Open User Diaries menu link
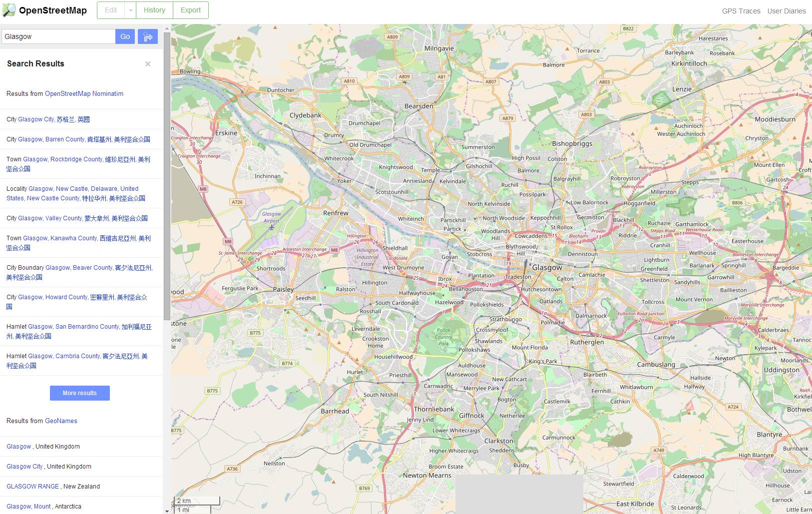 787,11
